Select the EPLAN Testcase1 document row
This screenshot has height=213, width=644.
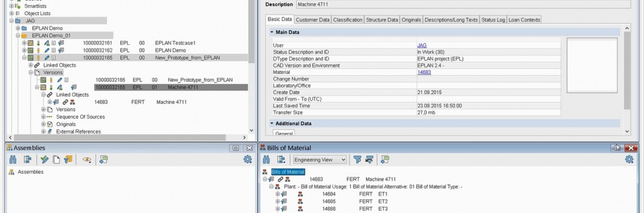pos(139,43)
